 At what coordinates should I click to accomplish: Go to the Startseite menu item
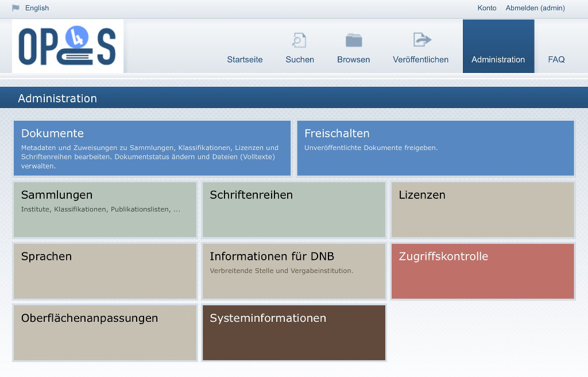click(245, 59)
